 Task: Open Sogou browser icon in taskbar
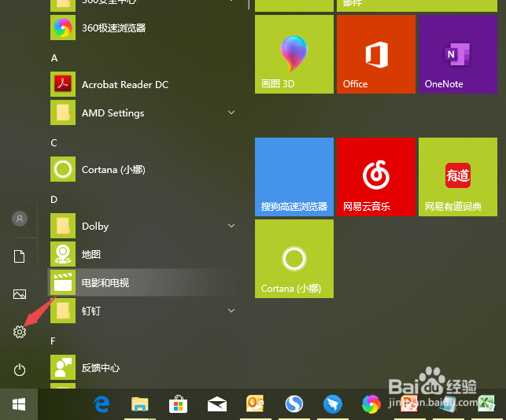(294, 404)
